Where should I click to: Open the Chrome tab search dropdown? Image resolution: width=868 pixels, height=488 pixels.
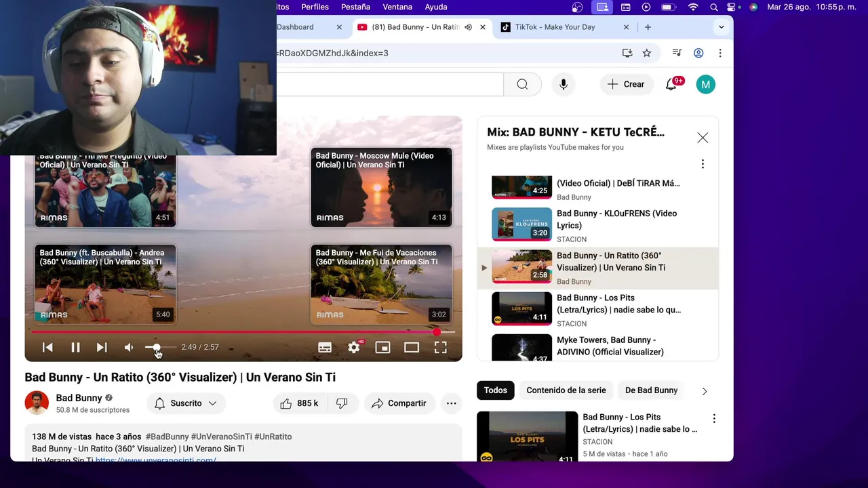click(721, 27)
